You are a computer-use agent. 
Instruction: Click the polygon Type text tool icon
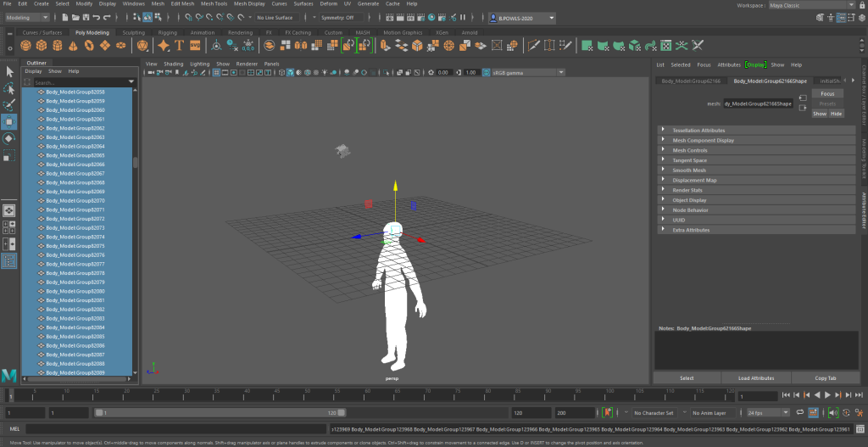point(181,45)
